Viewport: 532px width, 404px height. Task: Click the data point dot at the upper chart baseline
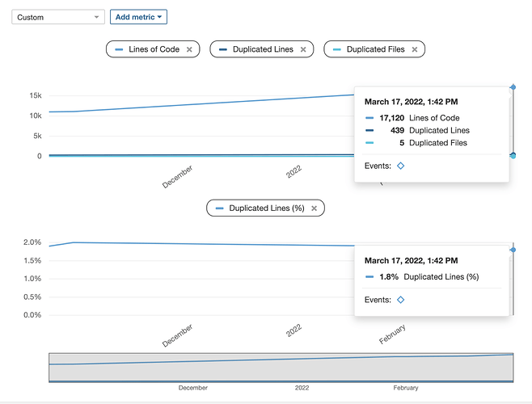click(513, 155)
